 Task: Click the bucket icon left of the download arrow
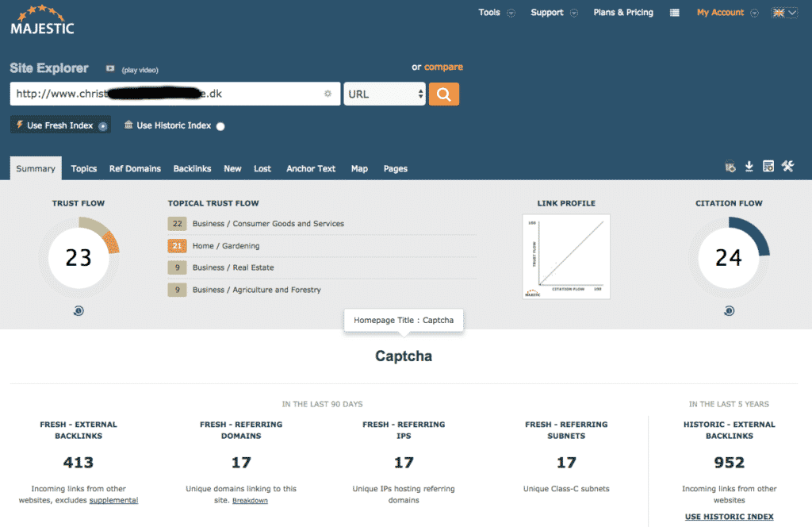point(730,167)
